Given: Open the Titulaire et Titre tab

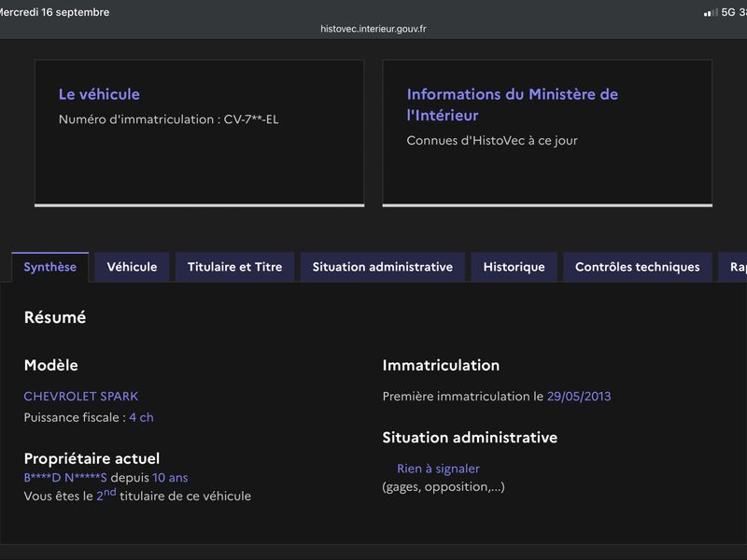Looking at the screenshot, I should coord(235,267).
